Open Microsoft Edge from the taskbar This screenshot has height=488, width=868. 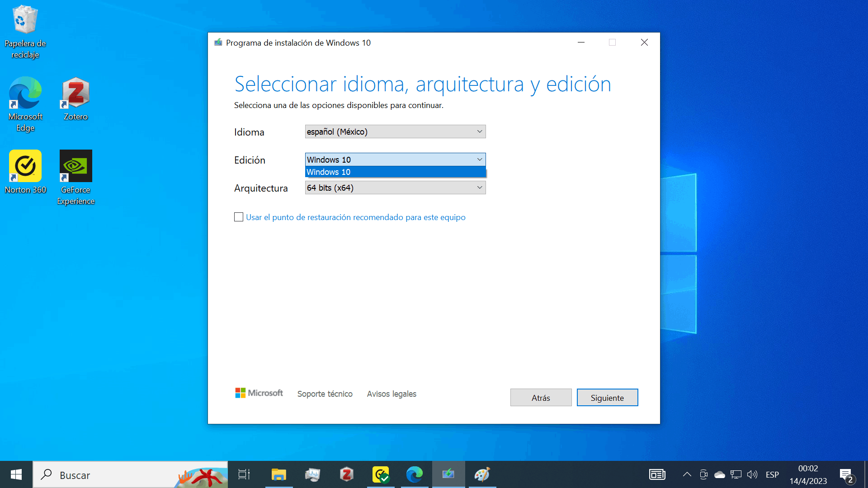click(x=415, y=474)
